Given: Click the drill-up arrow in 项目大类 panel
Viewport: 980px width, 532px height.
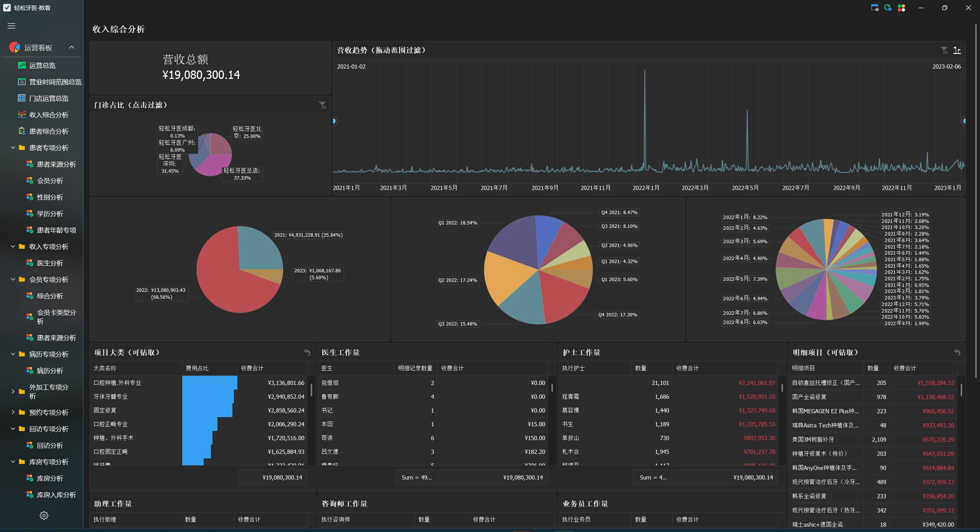Looking at the screenshot, I should click(x=307, y=352).
